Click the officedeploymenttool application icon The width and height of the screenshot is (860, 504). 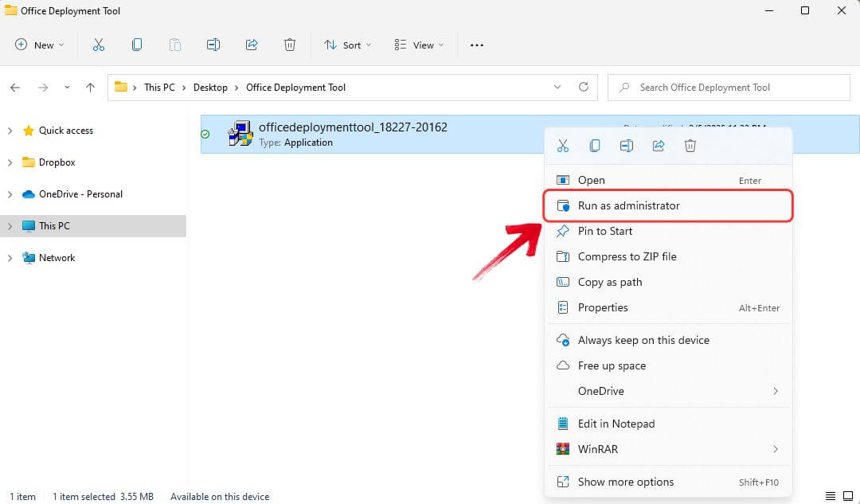point(240,134)
